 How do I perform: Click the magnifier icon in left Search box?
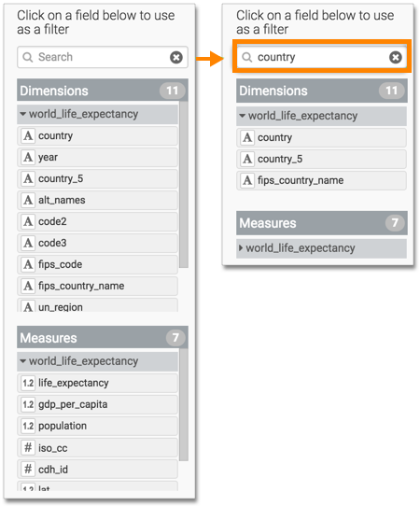pos(28,57)
